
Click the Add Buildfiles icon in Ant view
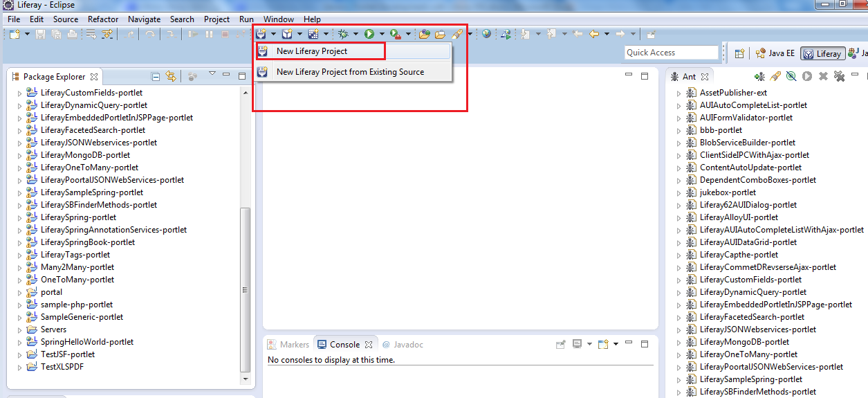coord(759,77)
